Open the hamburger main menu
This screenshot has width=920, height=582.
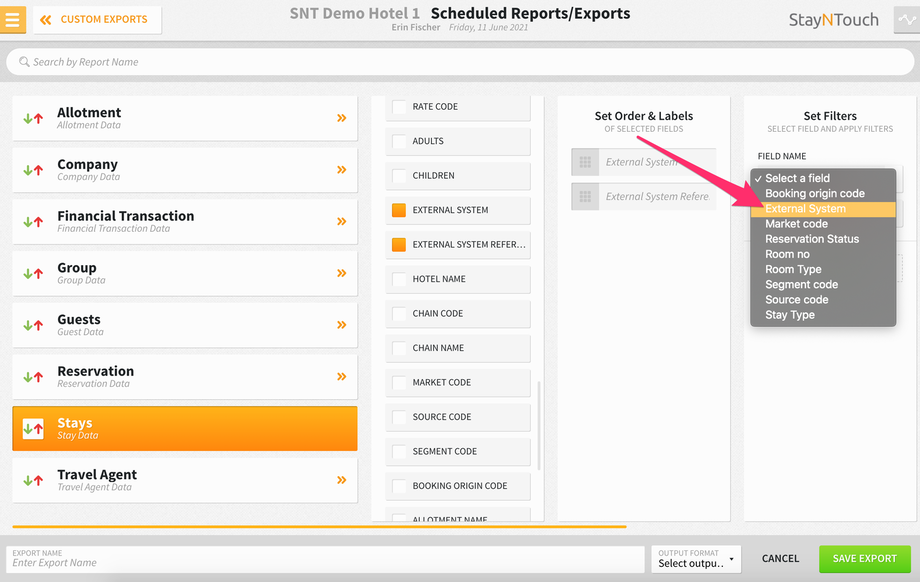coord(13,19)
